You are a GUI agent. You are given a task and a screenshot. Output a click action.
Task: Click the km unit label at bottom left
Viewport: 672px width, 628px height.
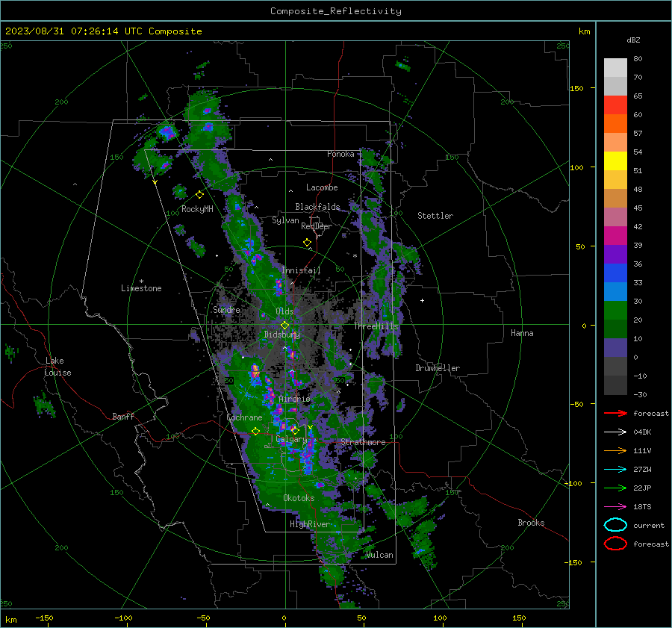10,620
